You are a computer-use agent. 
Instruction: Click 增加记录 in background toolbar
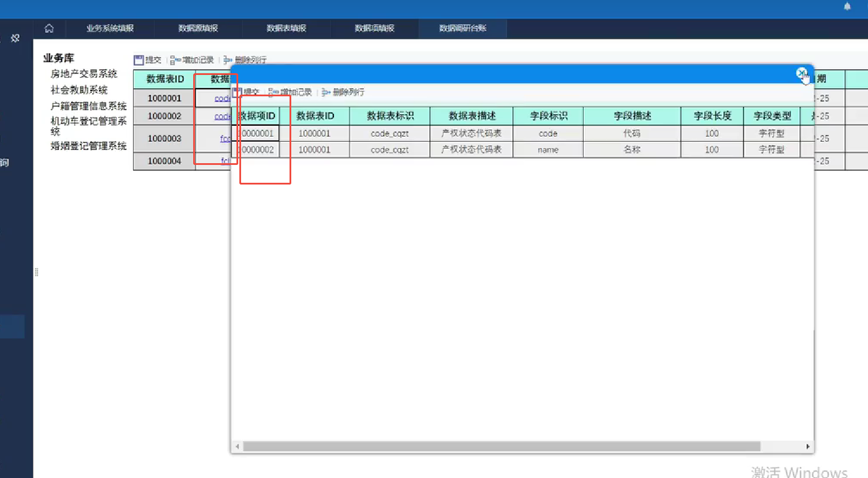click(192, 60)
